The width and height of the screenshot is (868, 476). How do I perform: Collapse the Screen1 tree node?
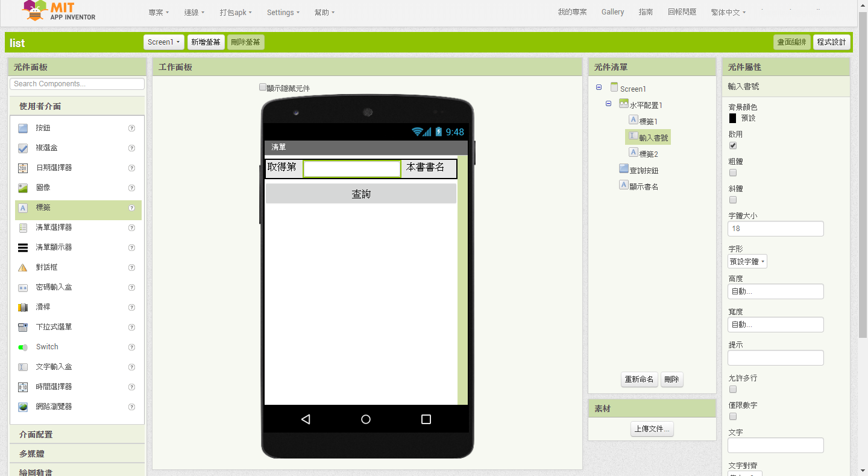click(599, 87)
